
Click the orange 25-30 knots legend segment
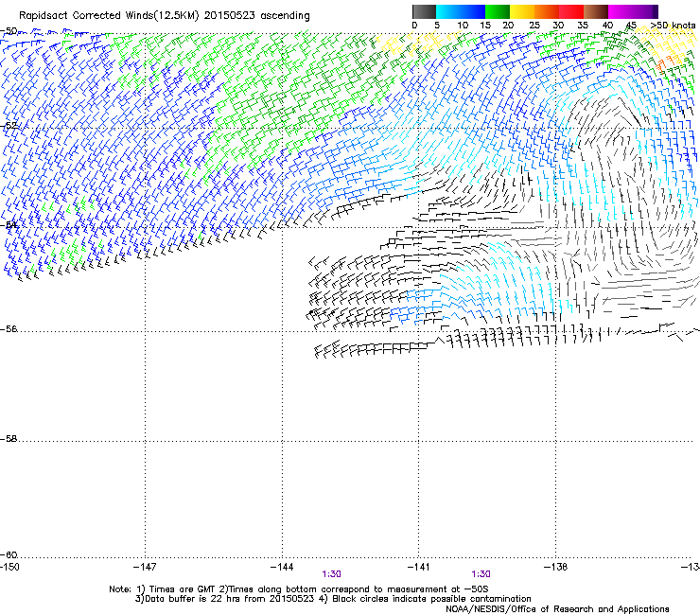547,11
